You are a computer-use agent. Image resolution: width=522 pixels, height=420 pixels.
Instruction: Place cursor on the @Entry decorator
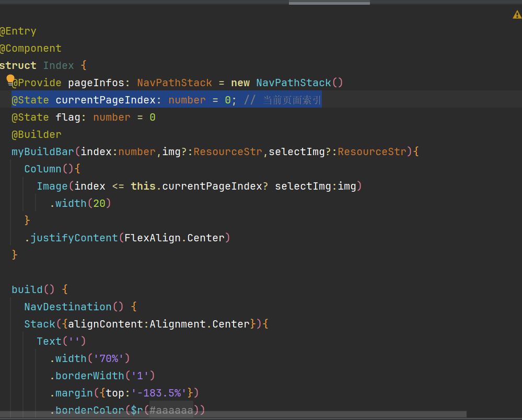click(x=18, y=31)
